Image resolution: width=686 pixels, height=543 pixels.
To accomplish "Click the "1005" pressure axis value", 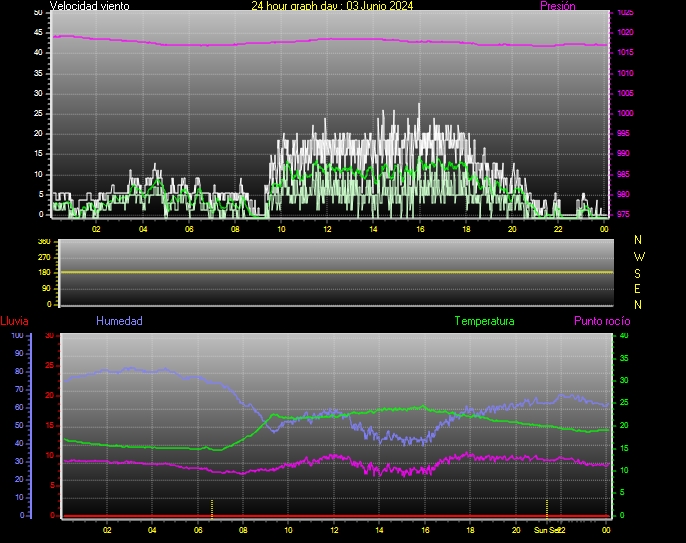I will pos(625,93).
